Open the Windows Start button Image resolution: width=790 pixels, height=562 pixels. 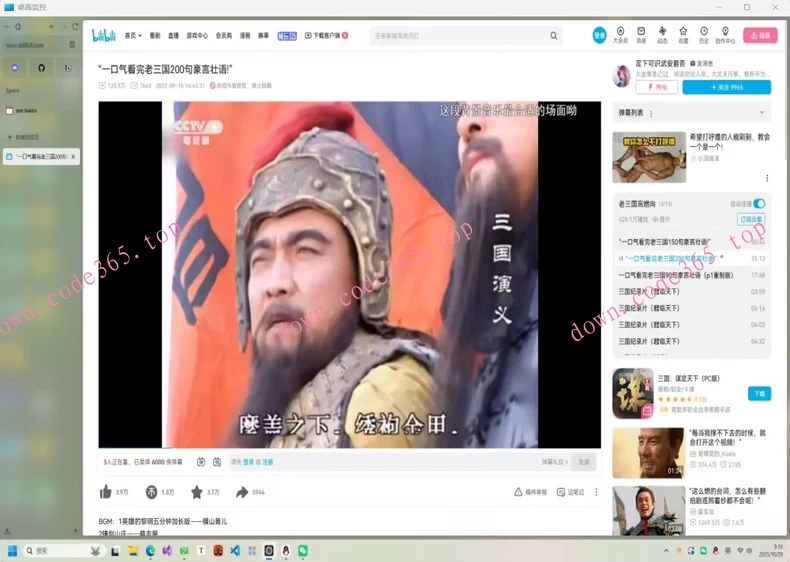tap(13, 550)
